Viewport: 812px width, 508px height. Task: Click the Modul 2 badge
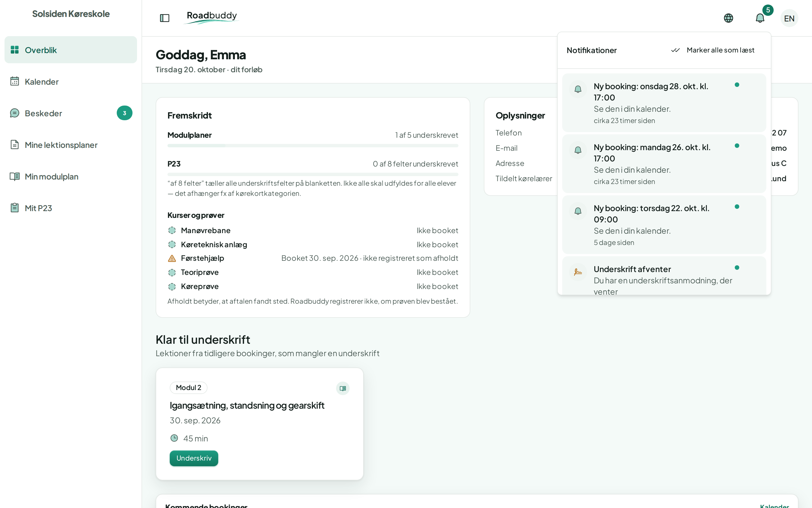click(x=189, y=388)
